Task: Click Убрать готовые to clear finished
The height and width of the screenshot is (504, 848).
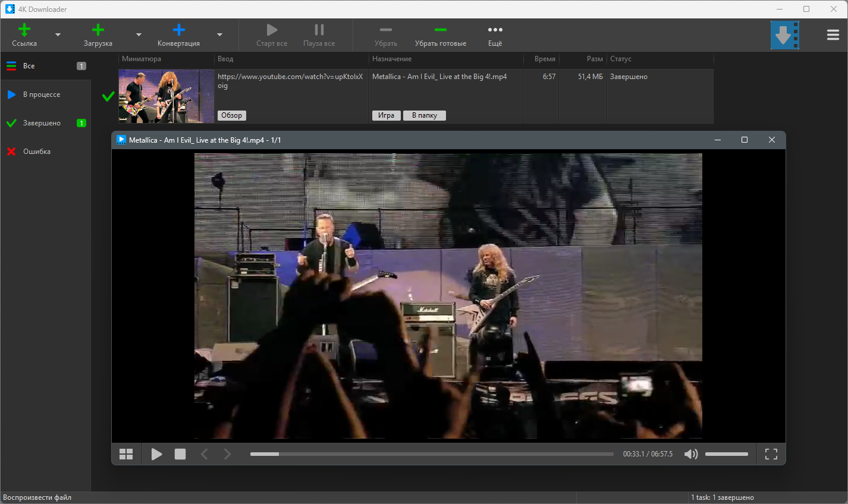Action: point(441,35)
